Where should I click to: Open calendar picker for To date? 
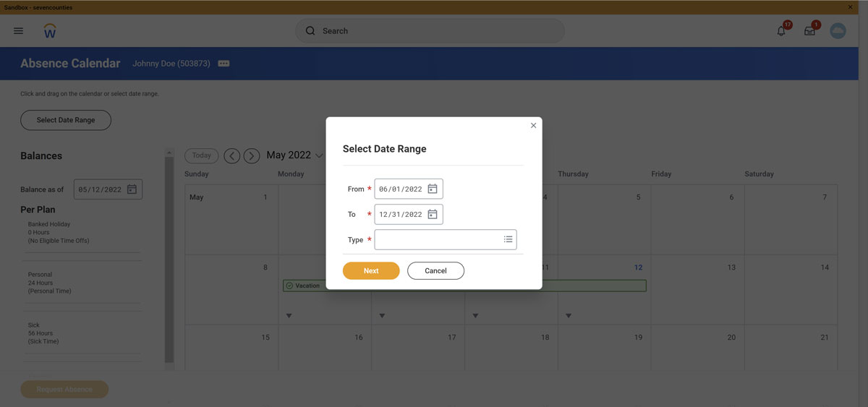pyautogui.click(x=433, y=214)
